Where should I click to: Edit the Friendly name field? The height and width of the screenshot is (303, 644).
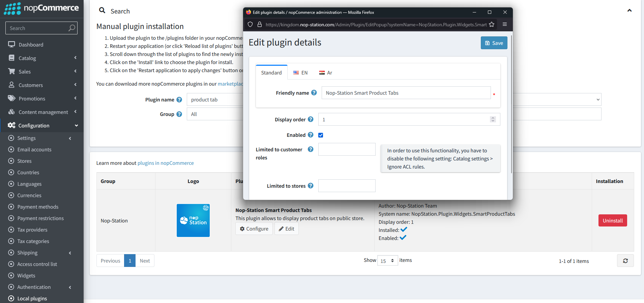coord(406,93)
